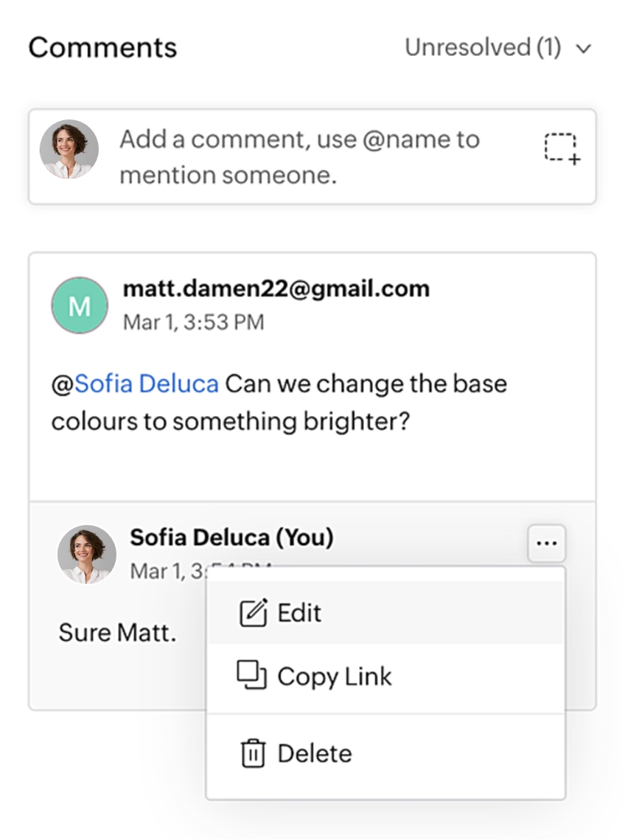Open the three-dot more options button

pos(546,544)
